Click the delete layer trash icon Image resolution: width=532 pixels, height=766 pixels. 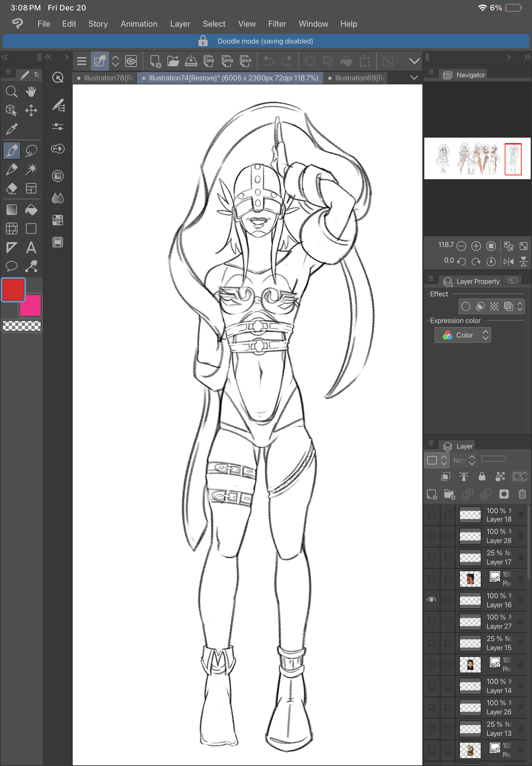(x=522, y=494)
